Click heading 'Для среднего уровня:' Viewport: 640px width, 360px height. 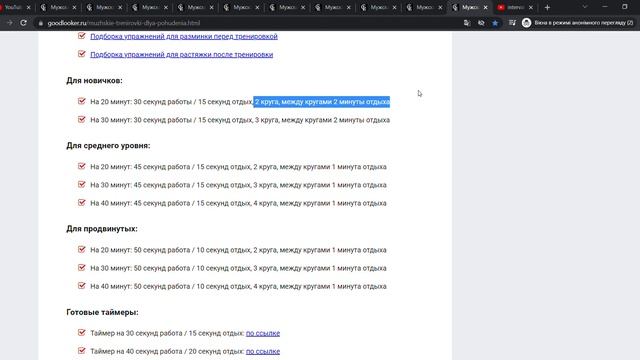[108, 145]
